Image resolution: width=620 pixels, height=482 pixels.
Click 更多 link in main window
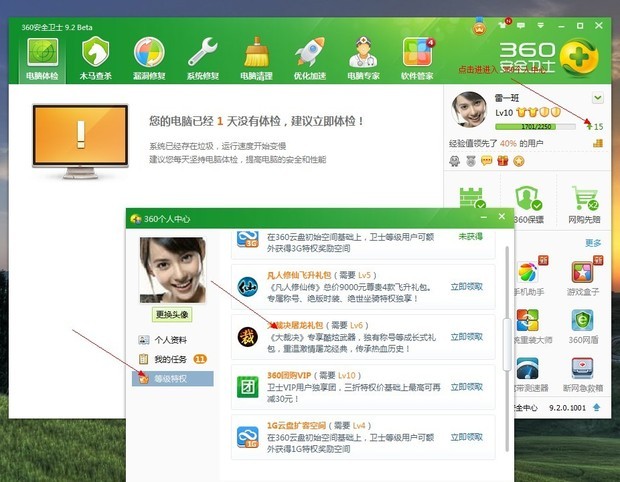pos(593,243)
